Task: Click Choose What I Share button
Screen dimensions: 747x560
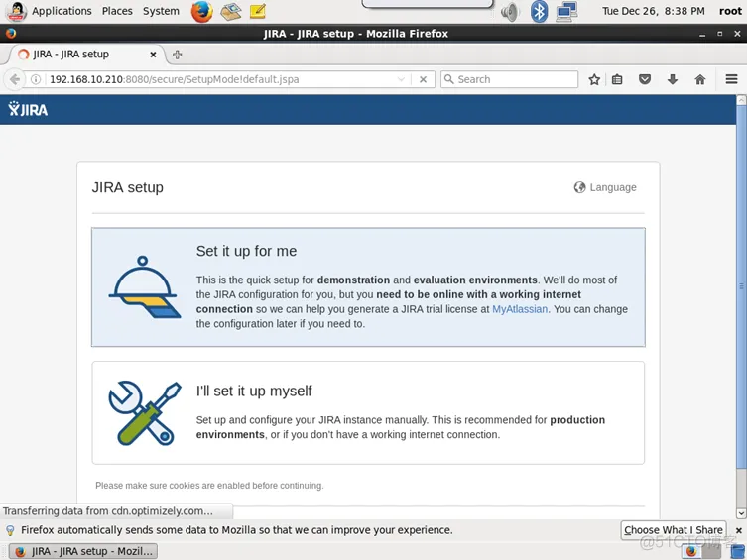Action: [x=674, y=530]
